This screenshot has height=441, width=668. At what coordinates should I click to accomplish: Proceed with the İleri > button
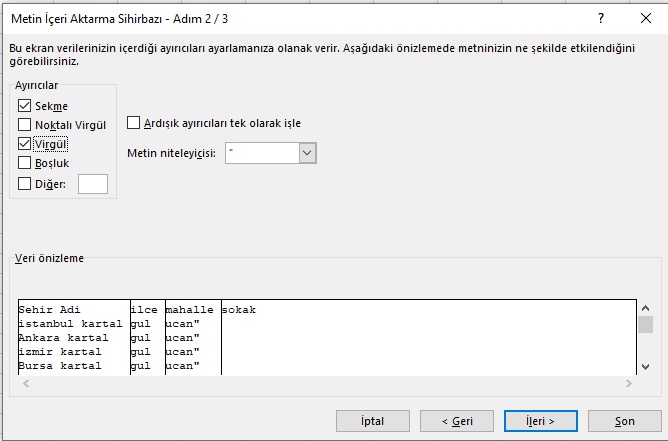(x=540, y=421)
